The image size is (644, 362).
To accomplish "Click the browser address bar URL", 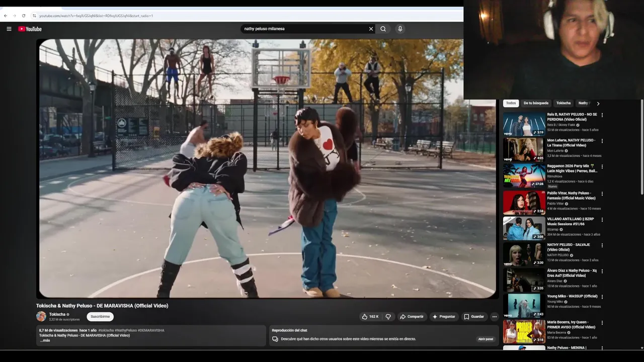I will point(96,16).
